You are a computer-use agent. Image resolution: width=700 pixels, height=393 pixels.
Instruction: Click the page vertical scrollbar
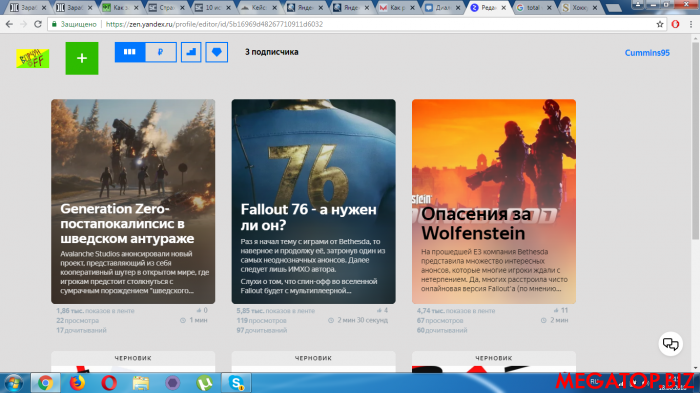pos(696,203)
